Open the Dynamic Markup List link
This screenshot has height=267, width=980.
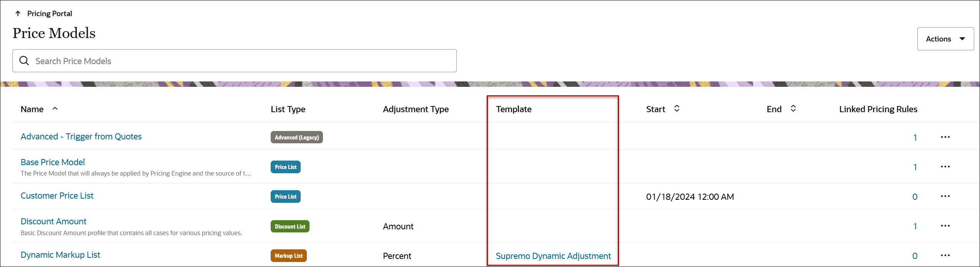(60, 255)
